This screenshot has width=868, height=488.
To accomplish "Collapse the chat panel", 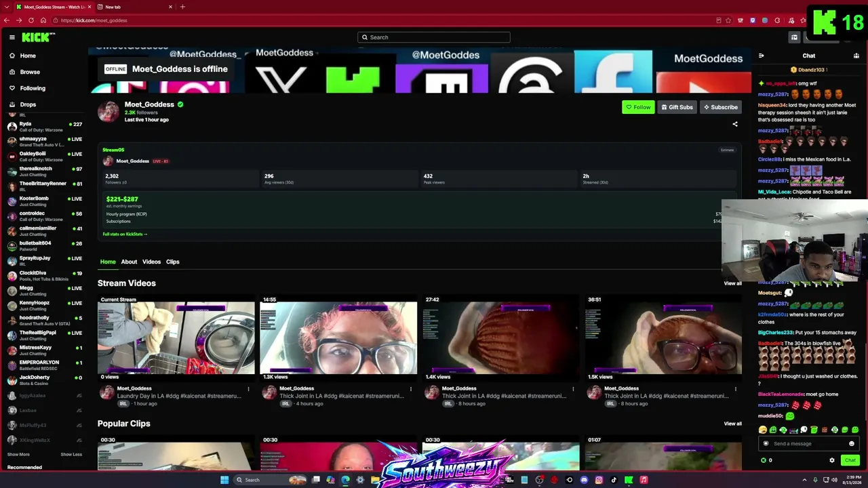I will [x=762, y=56].
